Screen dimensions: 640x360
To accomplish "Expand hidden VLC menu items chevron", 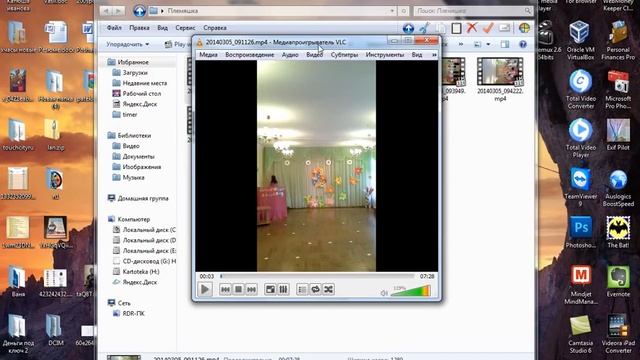I will (434, 55).
